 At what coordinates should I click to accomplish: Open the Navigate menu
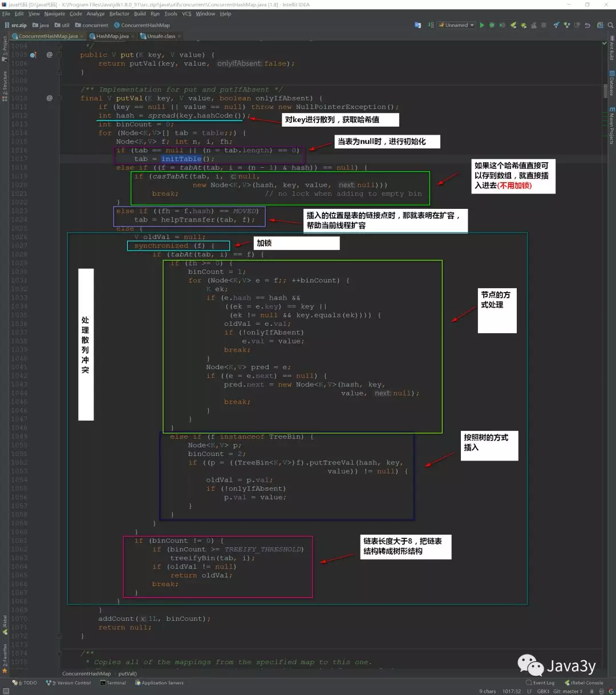pyautogui.click(x=55, y=14)
